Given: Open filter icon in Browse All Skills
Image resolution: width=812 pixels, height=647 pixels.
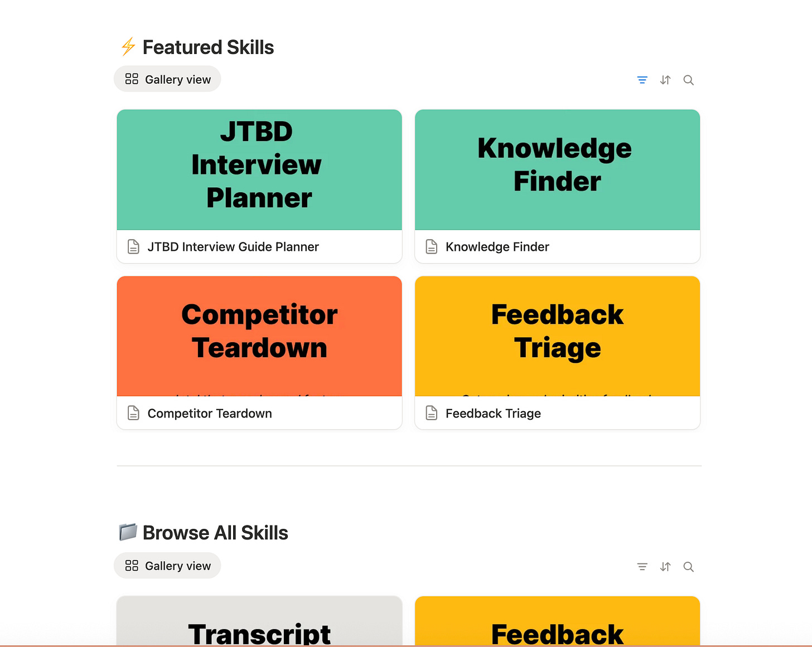Looking at the screenshot, I should 642,567.
